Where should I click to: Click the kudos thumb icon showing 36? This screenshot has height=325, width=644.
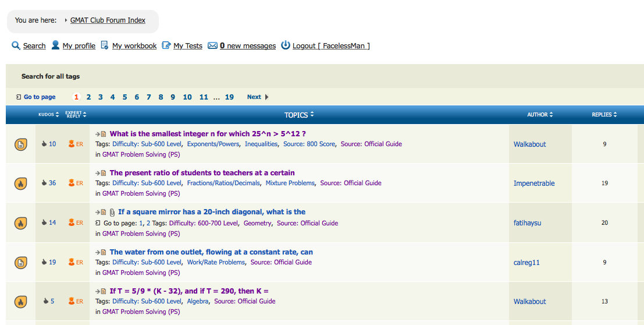pos(44,183)
